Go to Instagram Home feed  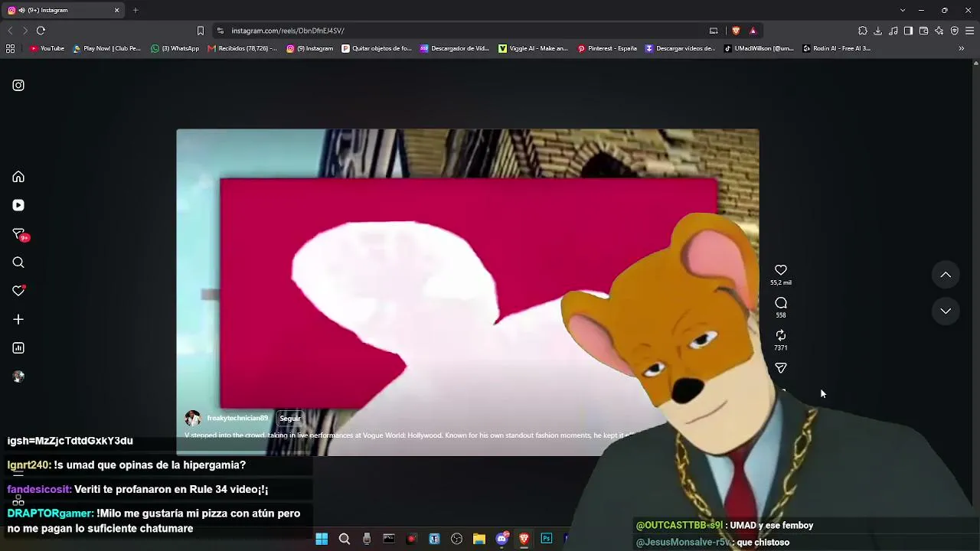(x=18, y=177)
